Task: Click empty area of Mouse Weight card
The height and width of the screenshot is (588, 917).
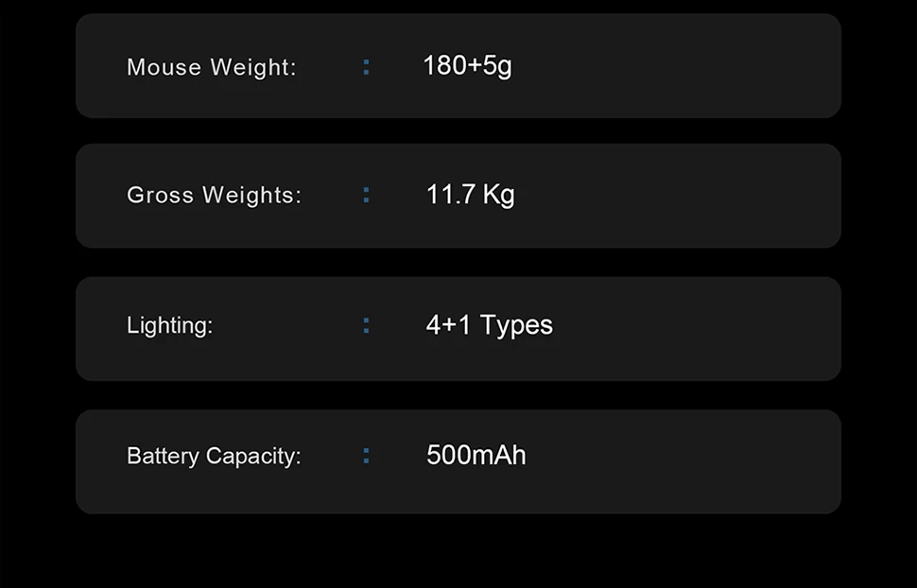Action: click(672, 66)
